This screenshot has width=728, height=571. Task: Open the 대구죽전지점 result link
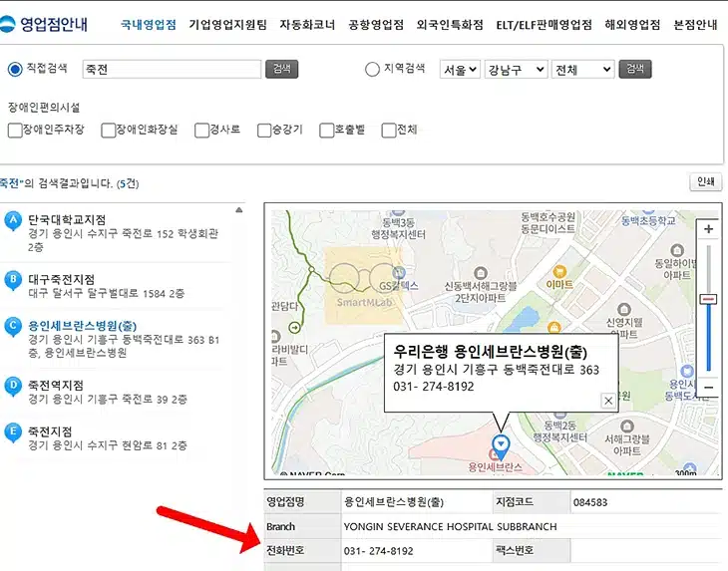[x=61, y=279]
